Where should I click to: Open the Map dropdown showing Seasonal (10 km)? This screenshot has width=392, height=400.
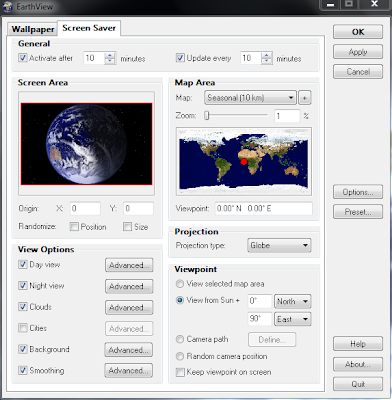pos(250,98)
